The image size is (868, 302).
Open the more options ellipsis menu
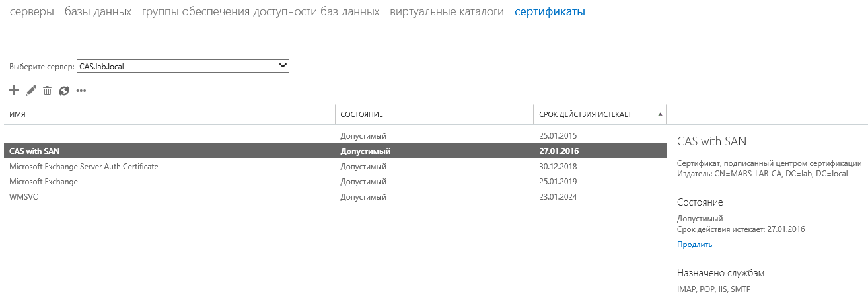[81, 91]
